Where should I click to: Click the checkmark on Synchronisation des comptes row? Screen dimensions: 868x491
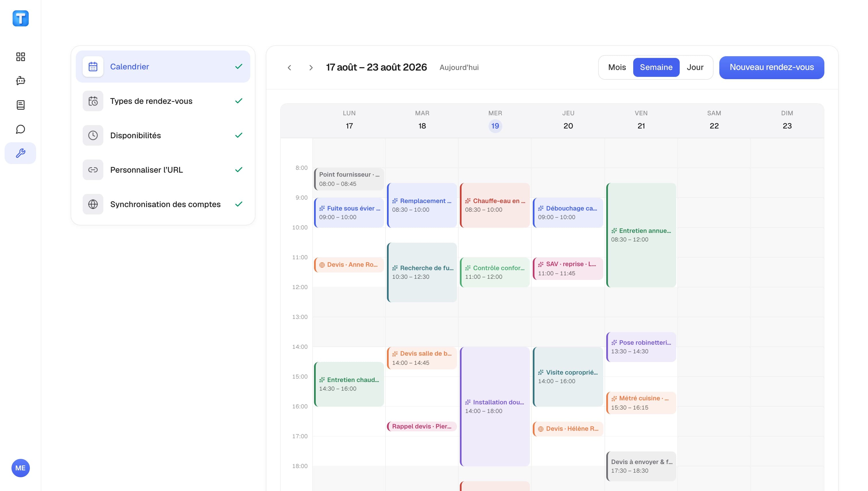pos(239,204)
